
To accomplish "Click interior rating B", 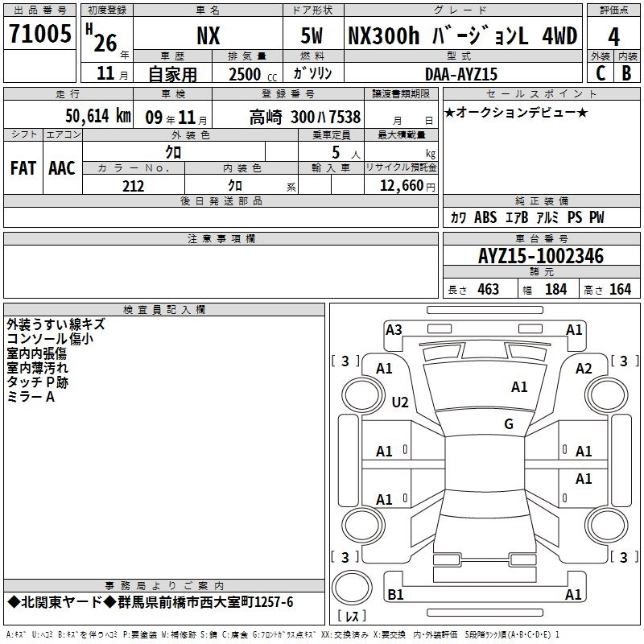I will [626, 73].
